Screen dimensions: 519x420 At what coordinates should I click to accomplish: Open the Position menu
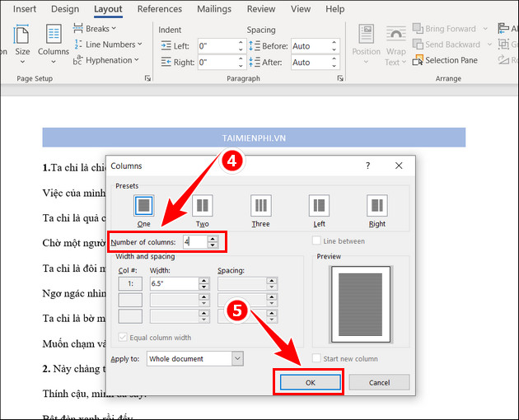pos(366,44)
